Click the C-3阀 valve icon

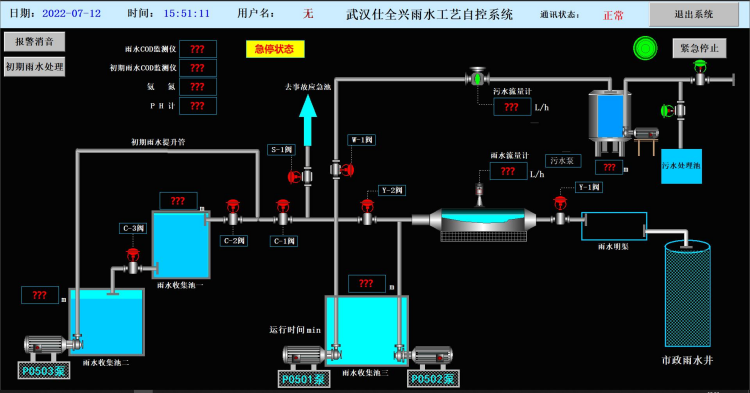tap(133, 261)
